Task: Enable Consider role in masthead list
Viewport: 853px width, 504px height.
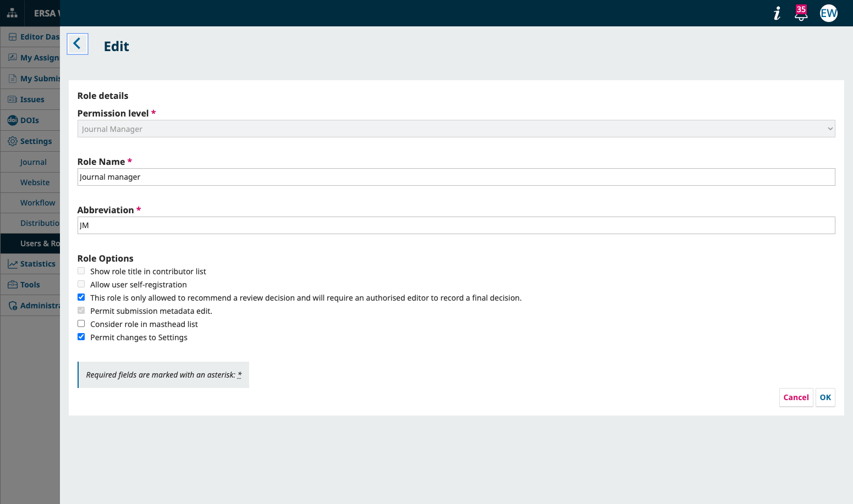Action: (81, 324)
